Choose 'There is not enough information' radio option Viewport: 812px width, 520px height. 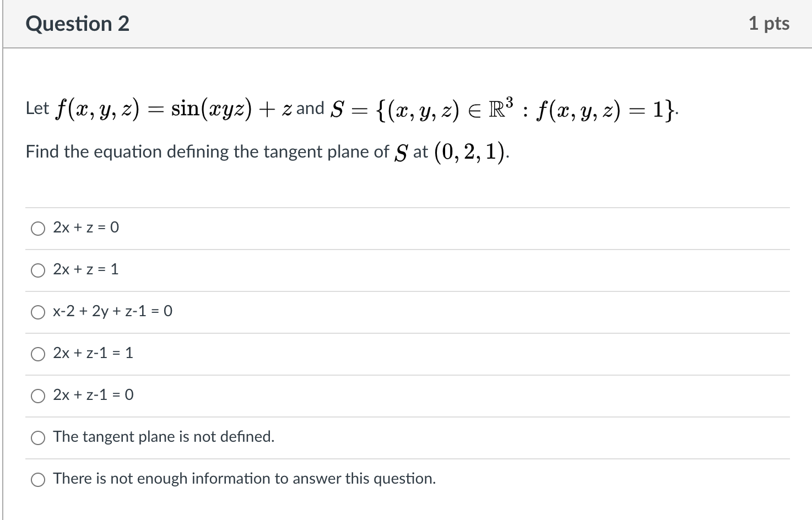point(38,480)
